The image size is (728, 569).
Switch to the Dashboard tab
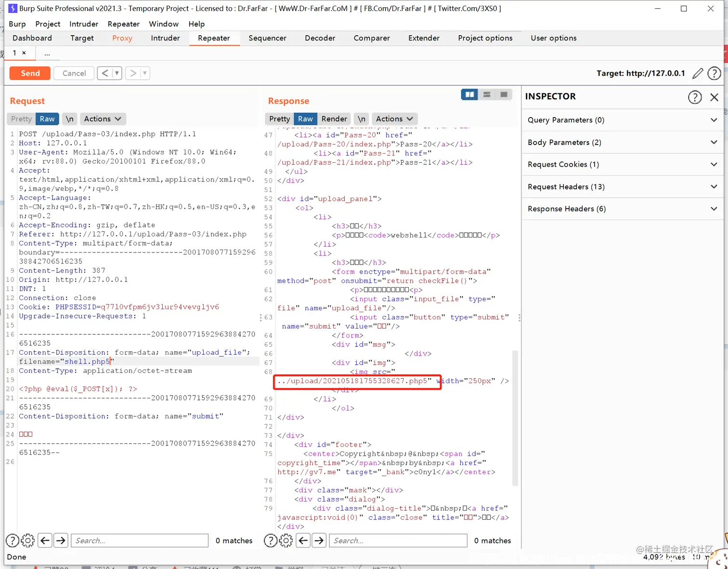pyautogui.click(x=32, y=38)
